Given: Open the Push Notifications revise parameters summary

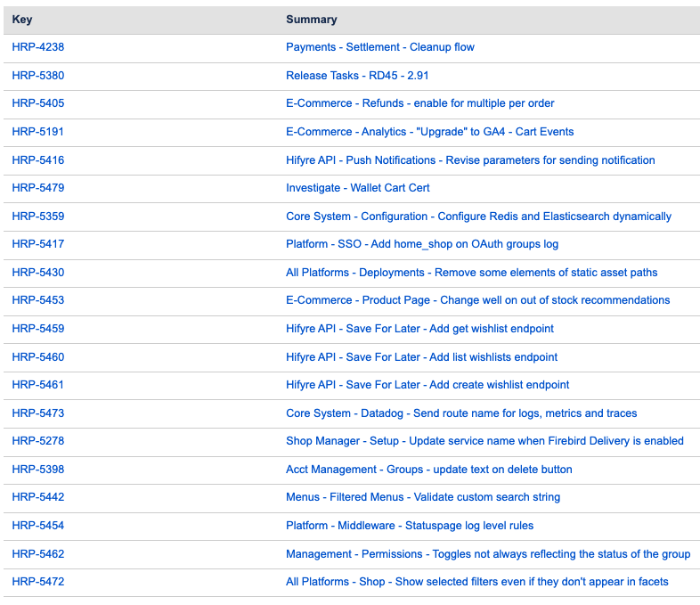Looking at the screenshot, I should pyautogui.click(x=470, y=160).
